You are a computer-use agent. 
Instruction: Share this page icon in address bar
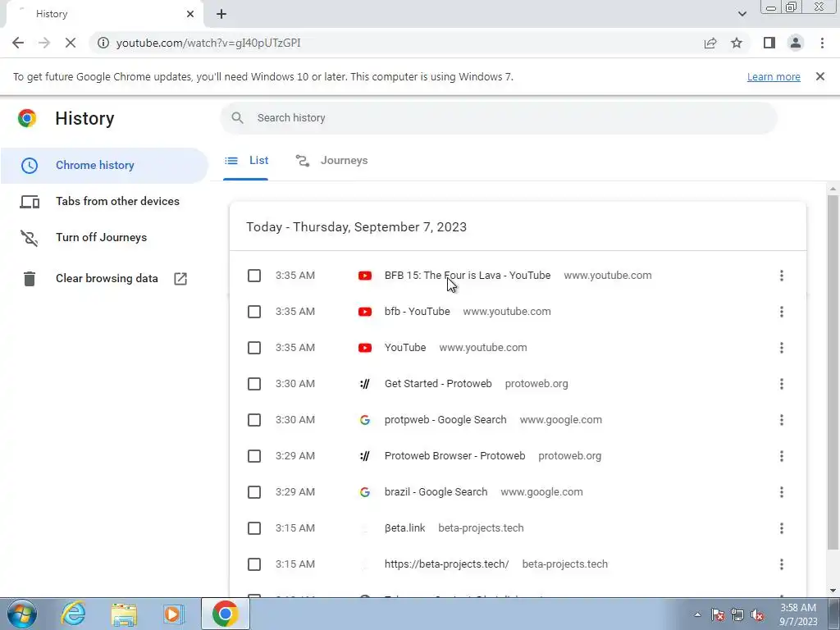[x=710, y=43]
